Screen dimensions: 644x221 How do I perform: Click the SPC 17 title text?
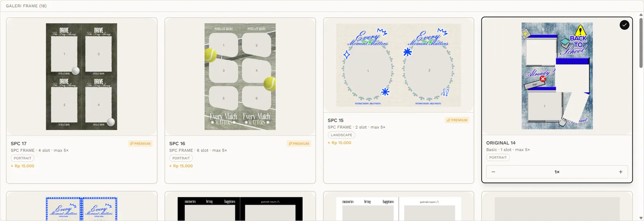(x=19, y=143)
